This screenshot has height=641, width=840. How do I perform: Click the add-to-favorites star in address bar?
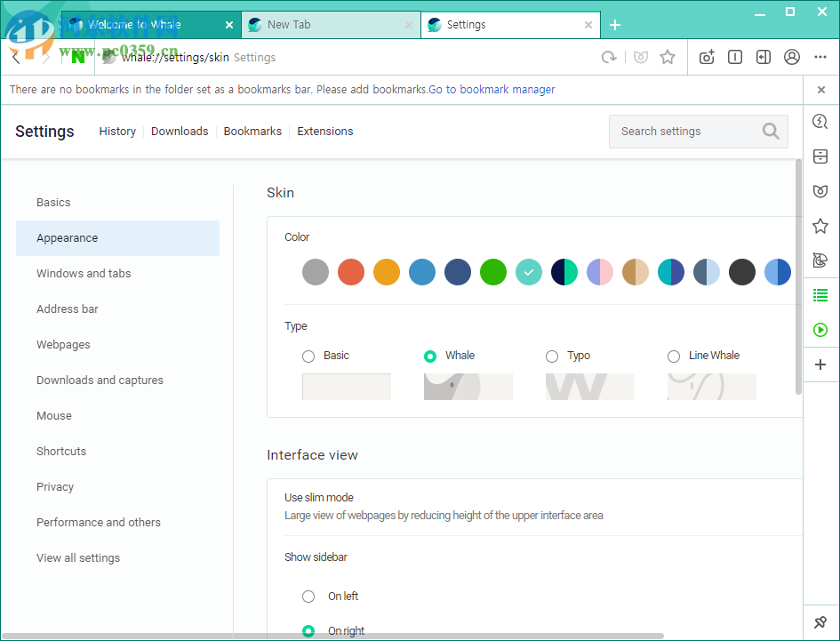pyautogui.click(x=668, y=56)
